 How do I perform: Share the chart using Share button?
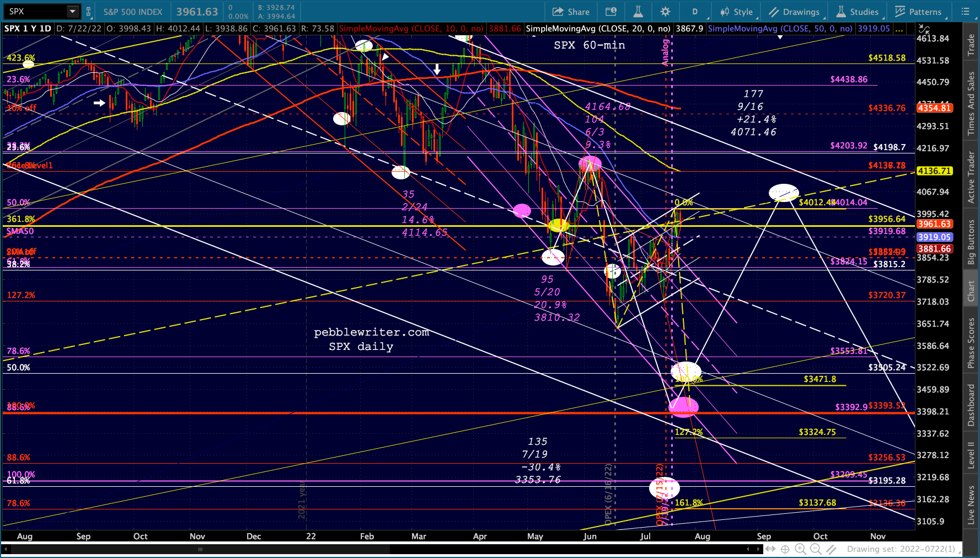click(571, 12)
